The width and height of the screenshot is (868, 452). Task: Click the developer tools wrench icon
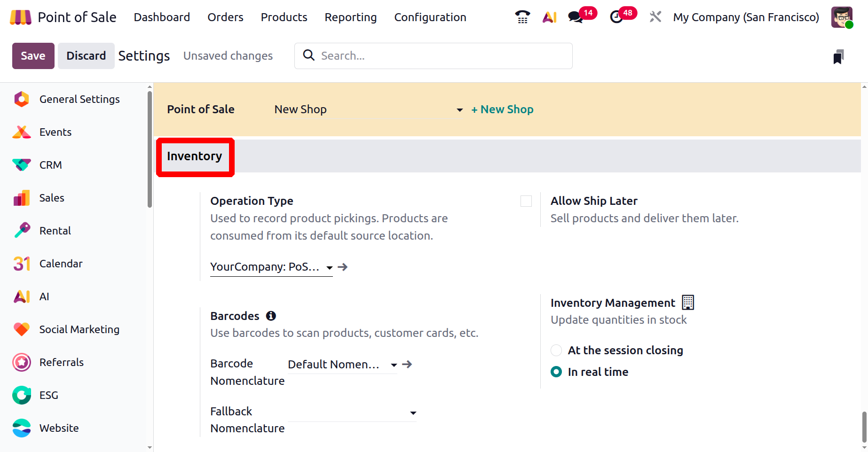(655, 17)
